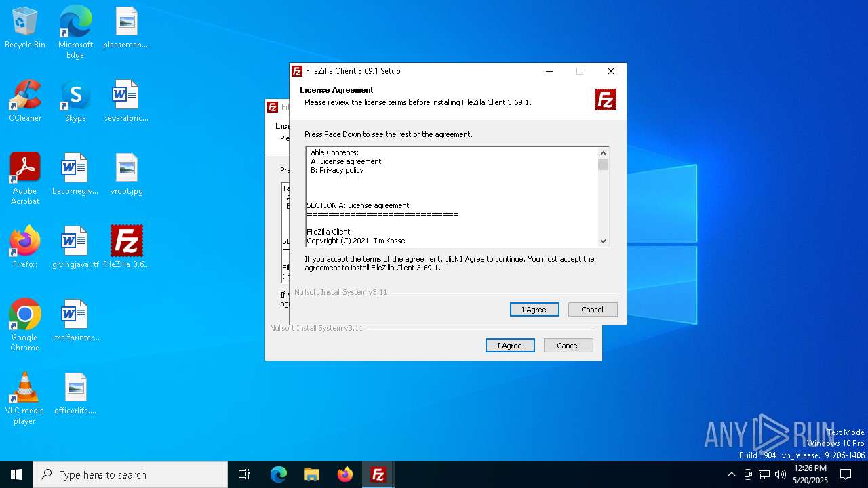
Task: Select Microsoft Edge desktop shortcut
Action: pos(75,33)
